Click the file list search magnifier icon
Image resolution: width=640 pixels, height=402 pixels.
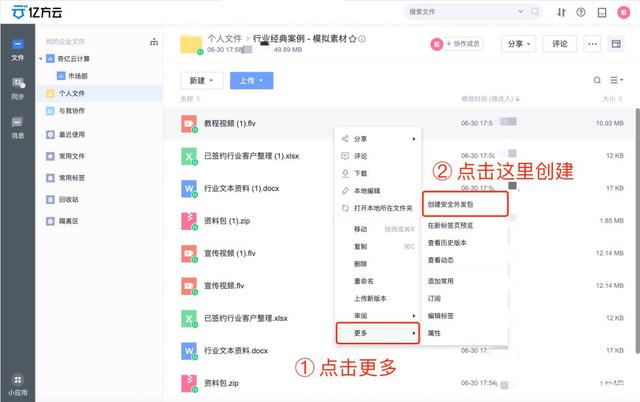tap(597, 80)
